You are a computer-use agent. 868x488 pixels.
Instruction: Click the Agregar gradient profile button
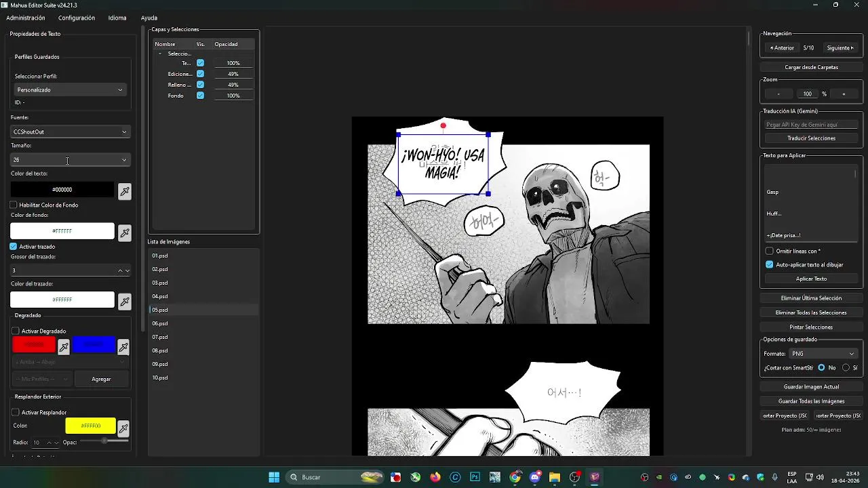click(x=101, y=380)
